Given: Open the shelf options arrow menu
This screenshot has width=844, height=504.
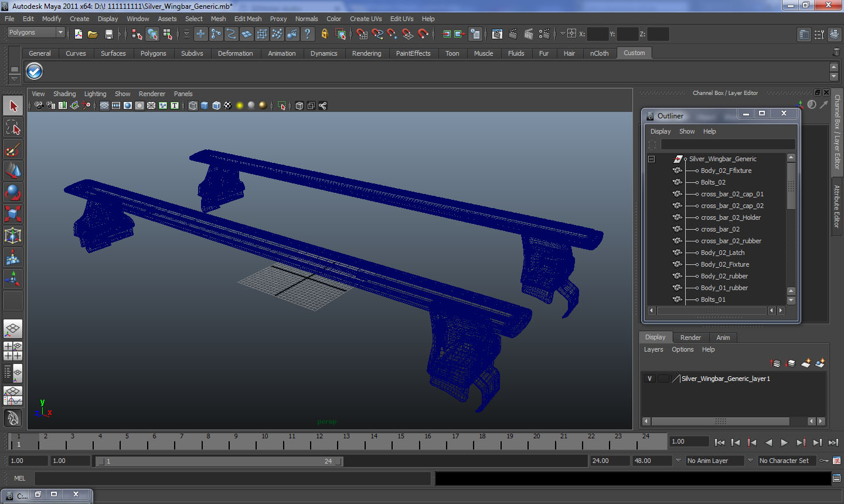Looking at the screenshot, I should (x=14, y=79).
